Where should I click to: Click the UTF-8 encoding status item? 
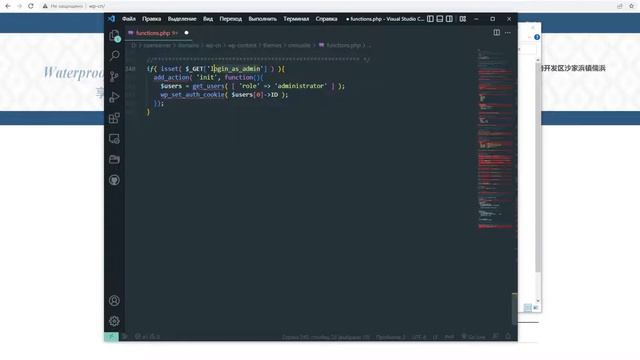[x=419, y=337]
